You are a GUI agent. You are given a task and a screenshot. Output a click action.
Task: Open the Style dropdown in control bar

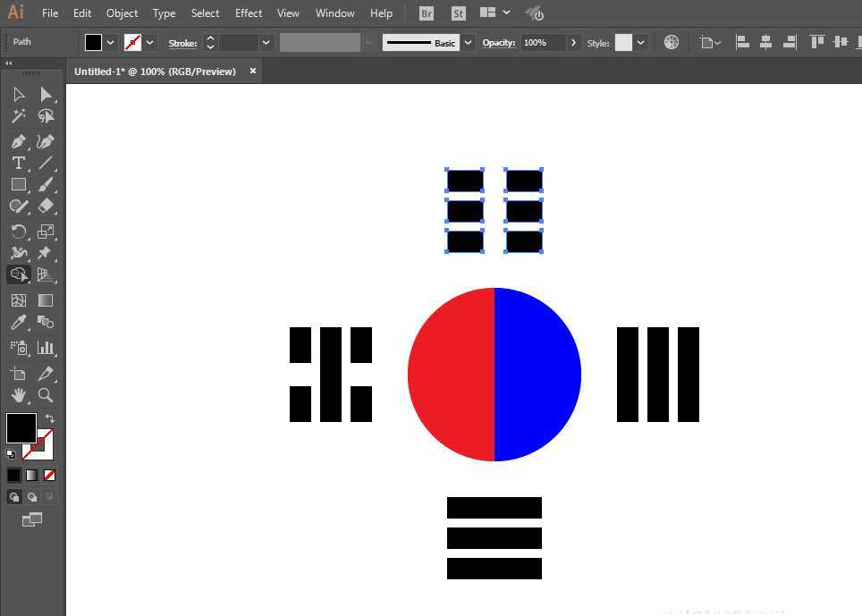642,42
